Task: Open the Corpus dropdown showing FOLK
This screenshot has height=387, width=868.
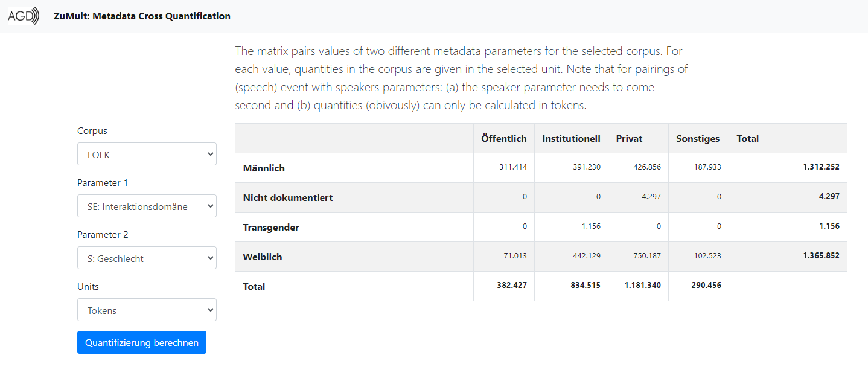Action: [x=147, y=154]
